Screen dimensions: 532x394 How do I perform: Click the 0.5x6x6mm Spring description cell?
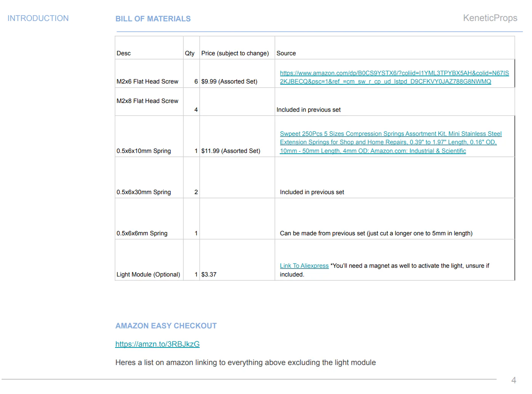(x=149, y=219)
